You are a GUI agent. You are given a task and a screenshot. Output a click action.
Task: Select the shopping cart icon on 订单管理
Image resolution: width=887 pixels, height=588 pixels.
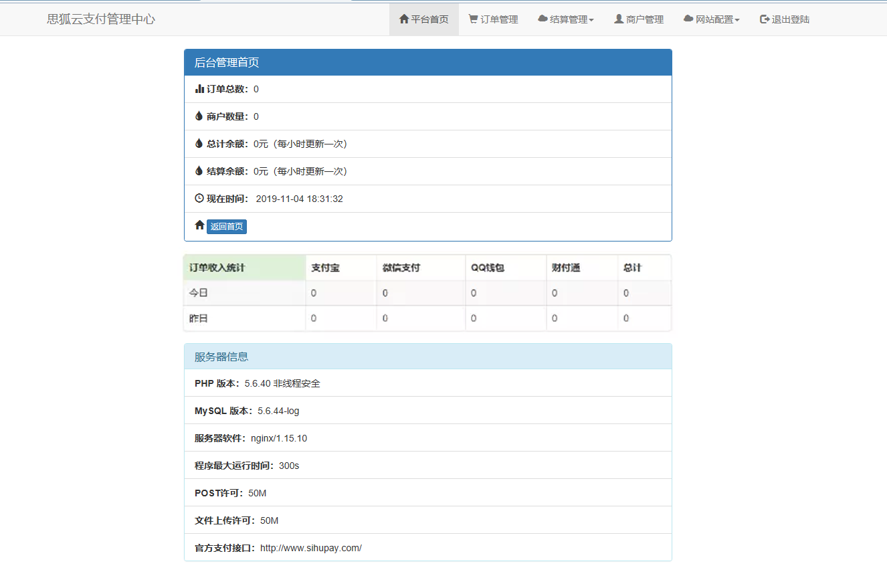click(x=473, y=19)
